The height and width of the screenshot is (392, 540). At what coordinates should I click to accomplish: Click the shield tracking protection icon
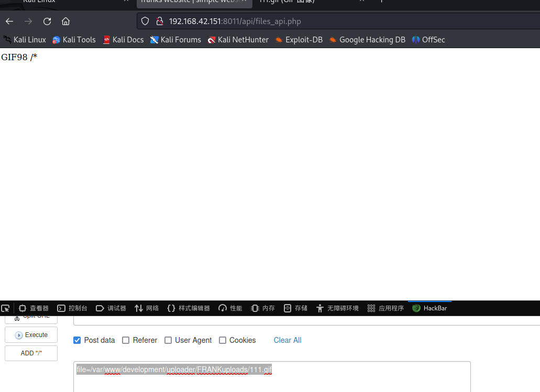(146, 21)
